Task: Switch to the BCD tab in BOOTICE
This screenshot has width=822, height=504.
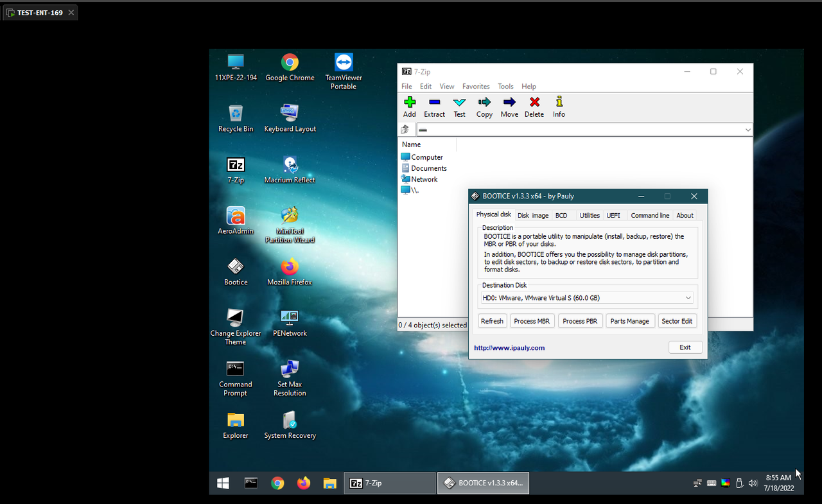Action: pyautogui.click(x=561, y=216)
